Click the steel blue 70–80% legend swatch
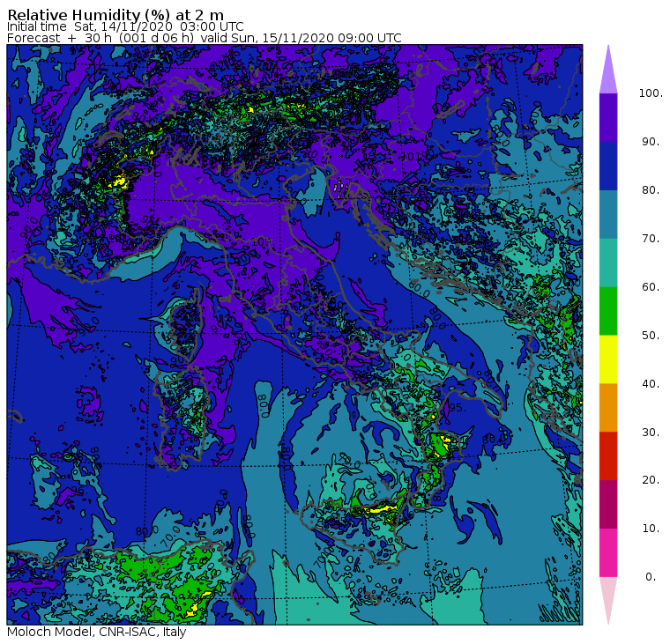The image size is (670, 644). click(608, 214)
